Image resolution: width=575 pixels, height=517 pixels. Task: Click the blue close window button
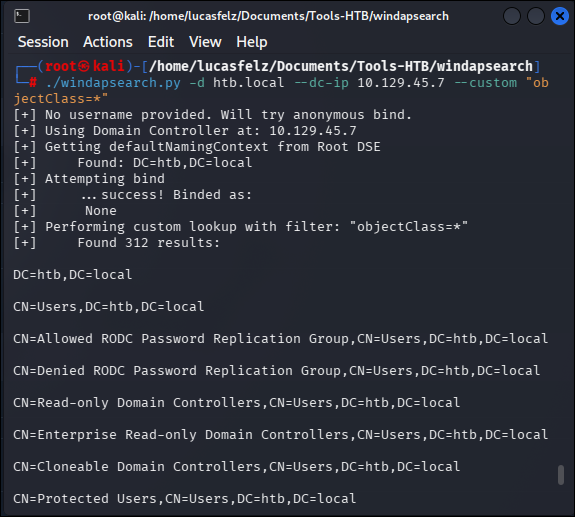click(560, 16)
